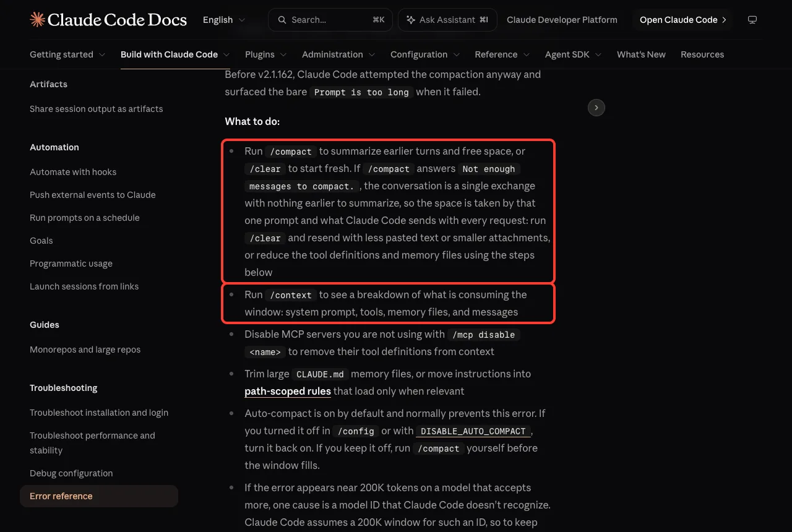Click the DISABLE_AUTO_COMPACT variable link
Viewport: 792px width, 532px height.
(473, 431)
